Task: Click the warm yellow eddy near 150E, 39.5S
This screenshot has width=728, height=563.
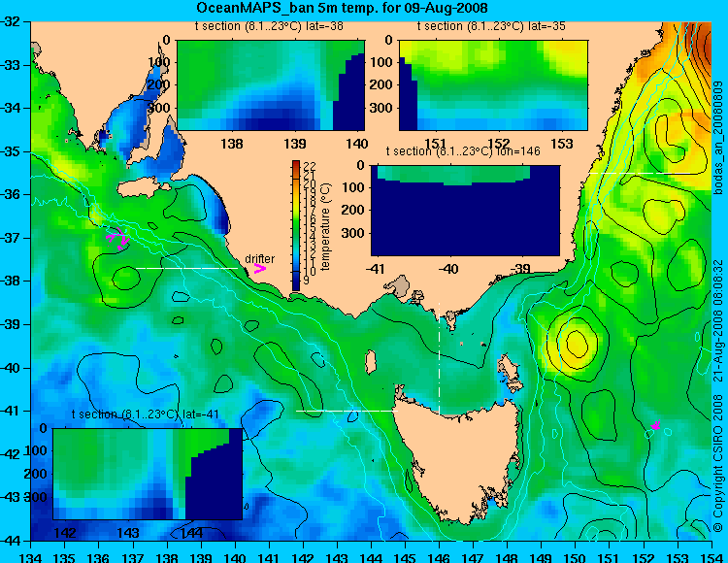Action: pyautogui.click(x=576, y=343)
